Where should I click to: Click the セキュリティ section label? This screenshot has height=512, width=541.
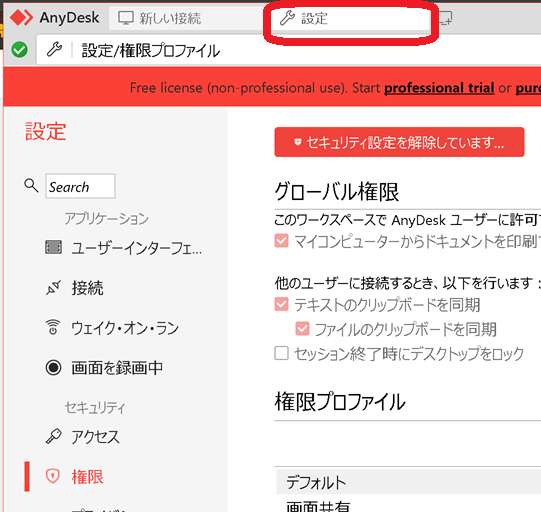[95, 407]
